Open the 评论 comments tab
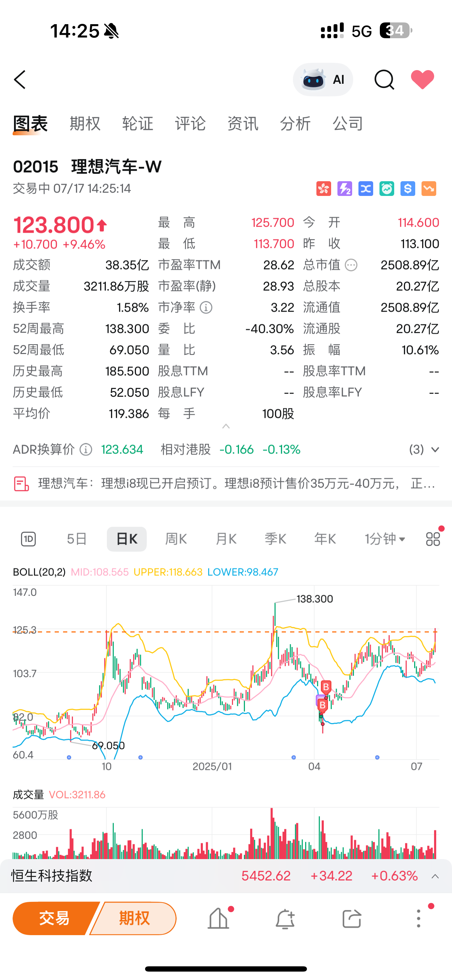 coord(190,124)
